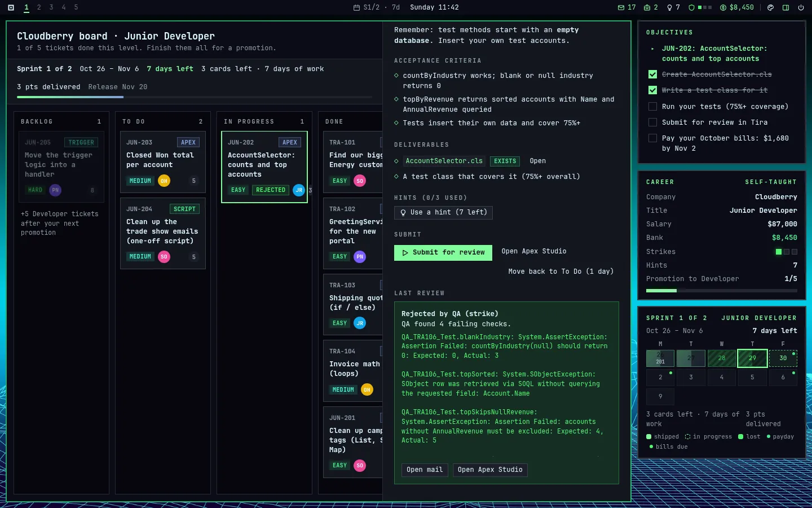Check Pay your October bills box
This screenshot has width=812, height=508.
coord(652,138)
